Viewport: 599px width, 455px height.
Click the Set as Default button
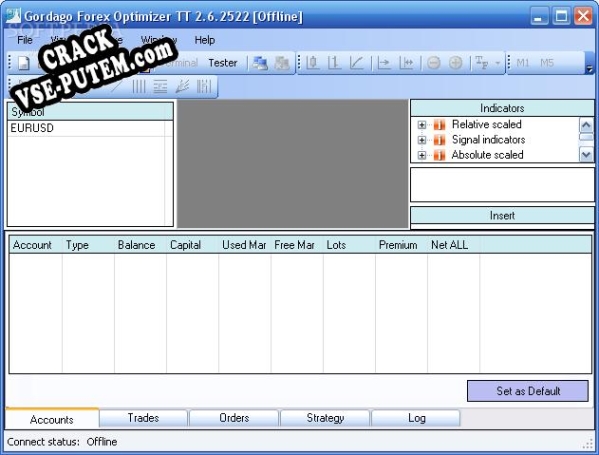coord(528,391)
